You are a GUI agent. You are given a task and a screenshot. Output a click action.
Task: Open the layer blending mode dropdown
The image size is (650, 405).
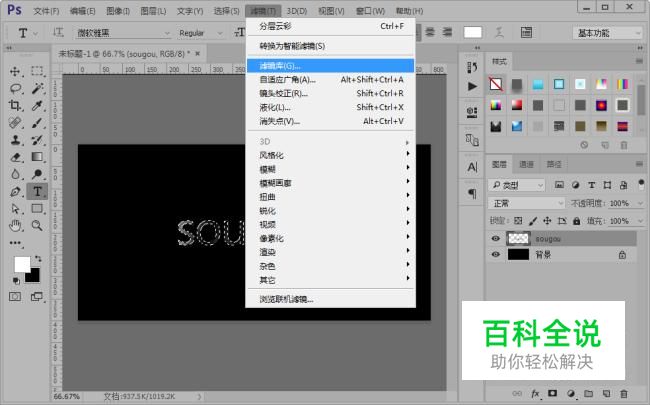tap(526, 203)
